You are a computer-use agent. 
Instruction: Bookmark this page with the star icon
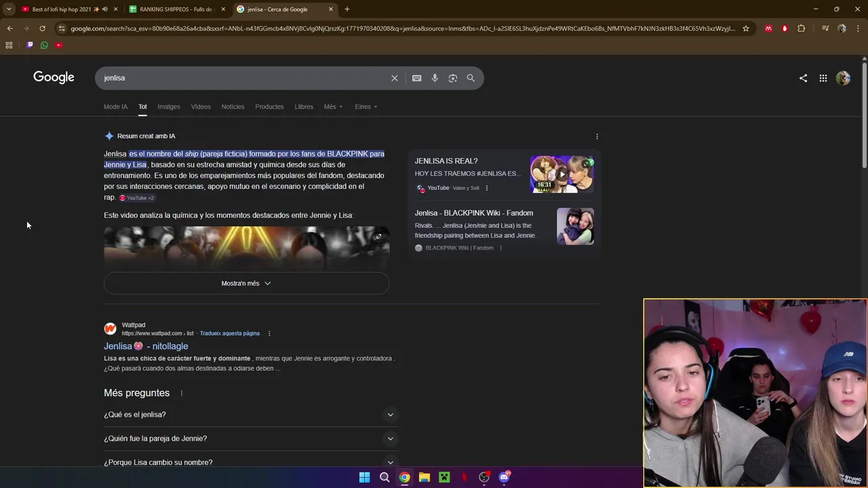pos(746,28)
